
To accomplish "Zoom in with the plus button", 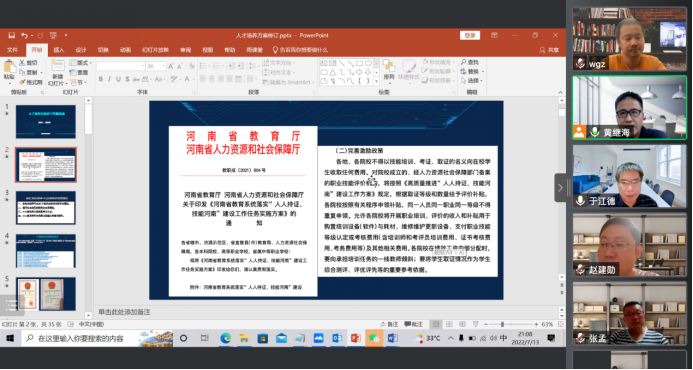I will [x=536, y=324].
